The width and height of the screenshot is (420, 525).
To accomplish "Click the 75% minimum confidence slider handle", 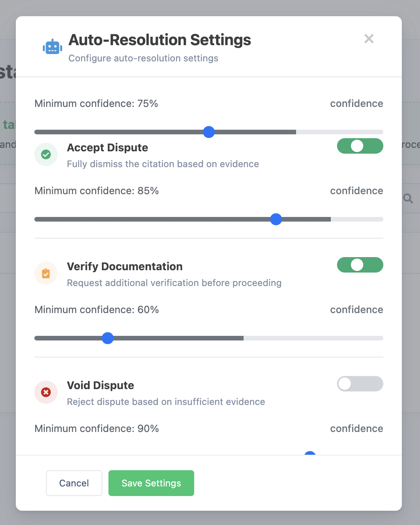I will click(209, 132).
